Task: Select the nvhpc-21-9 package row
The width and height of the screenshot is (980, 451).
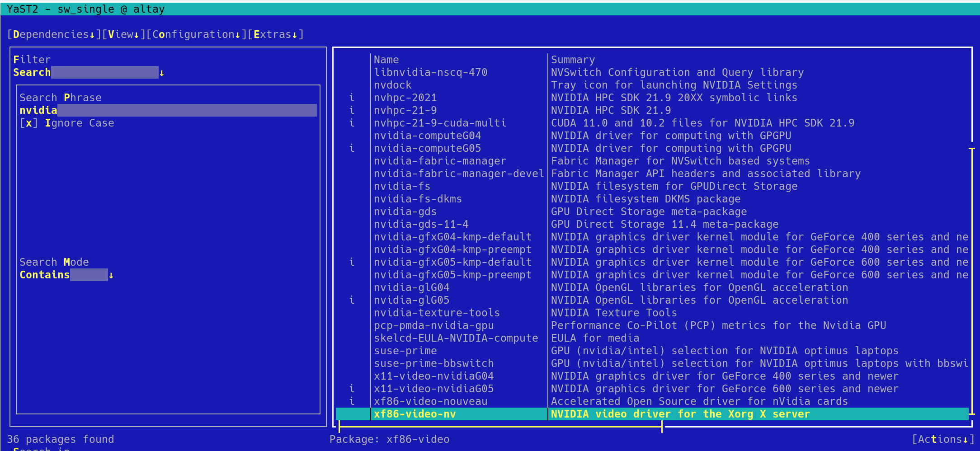Action: pos(652,110)
